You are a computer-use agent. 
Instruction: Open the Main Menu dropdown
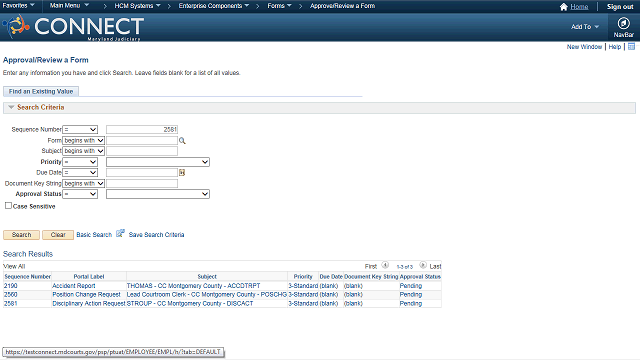pos(69,6)
